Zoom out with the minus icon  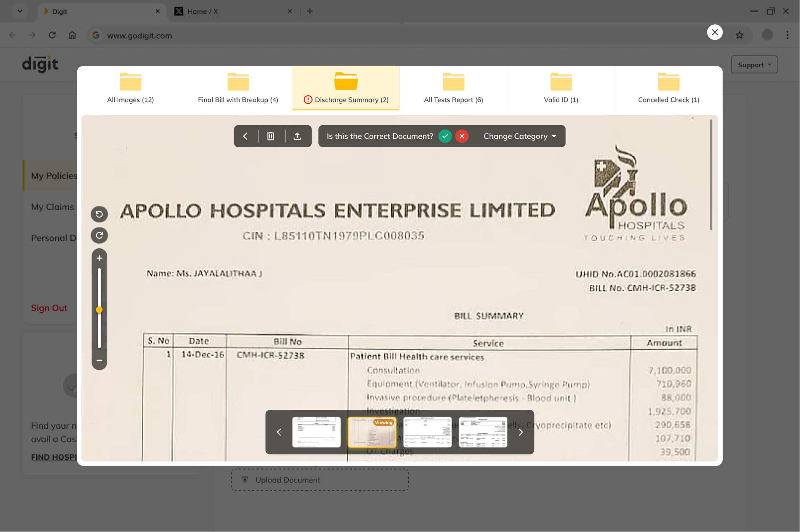coord(99,360)
